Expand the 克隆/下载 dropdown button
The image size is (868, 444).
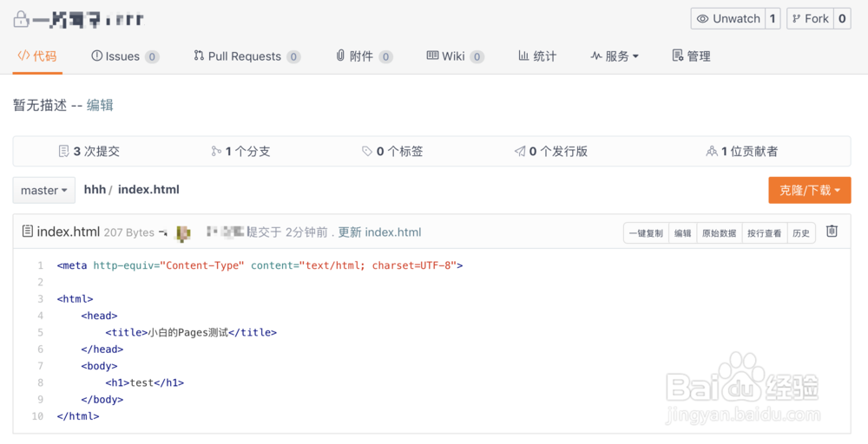pos(809,190)
